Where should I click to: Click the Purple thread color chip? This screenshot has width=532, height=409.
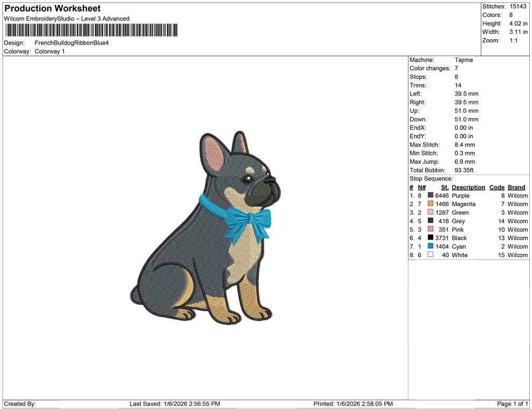(430, 195)
